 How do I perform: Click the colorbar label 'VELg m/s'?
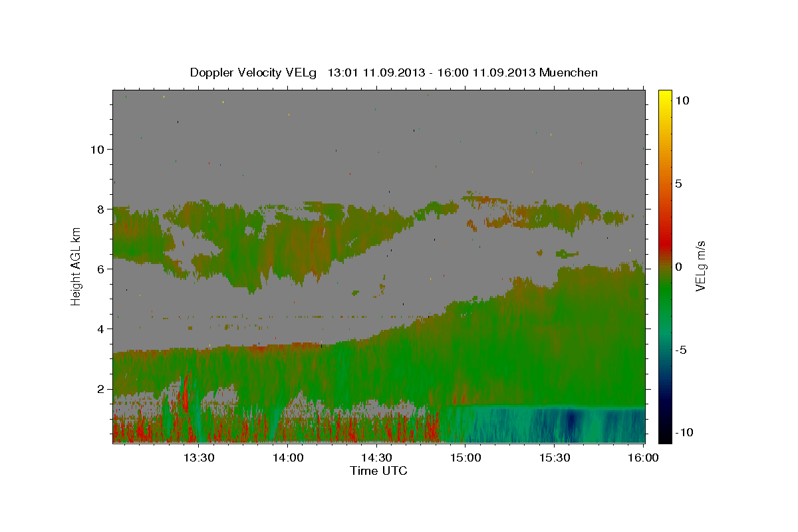[700, 266]
